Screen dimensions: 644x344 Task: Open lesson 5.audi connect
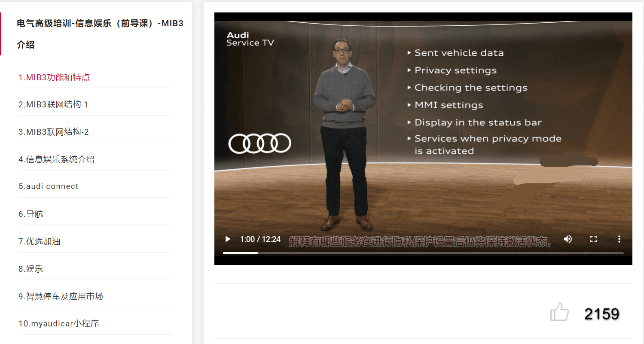pos(48,186)
